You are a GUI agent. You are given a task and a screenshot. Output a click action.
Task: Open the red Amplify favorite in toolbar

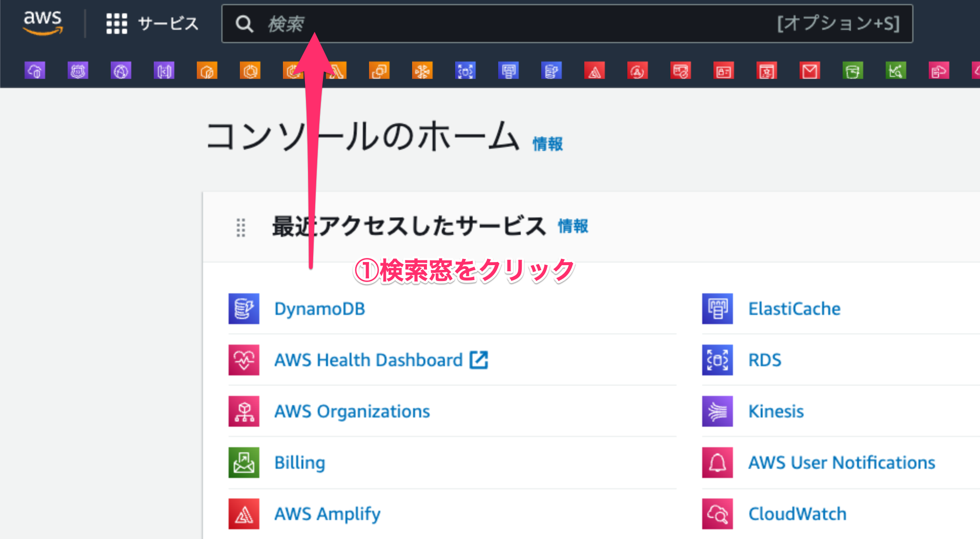595,71
